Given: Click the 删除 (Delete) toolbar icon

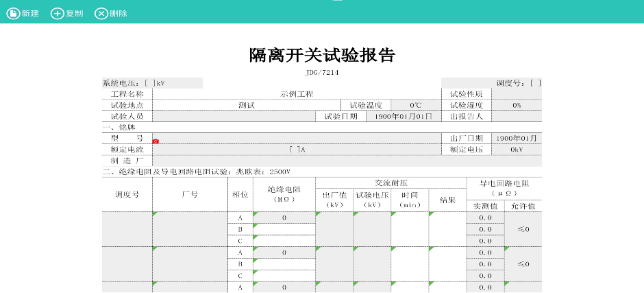Looking at the screenshot, I should click(x=101, y=13).
